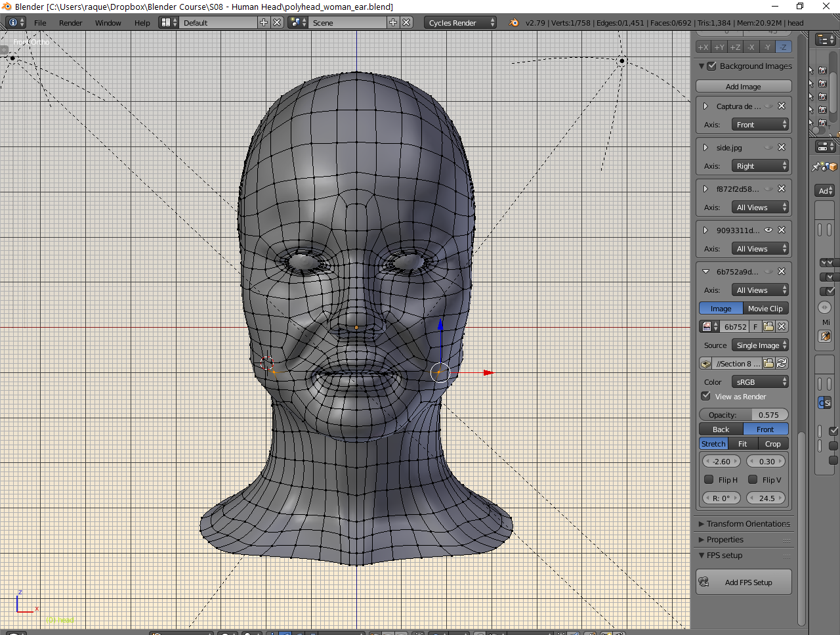Screen dimensions: 840x635
Task: Remove the f872f2d58 background image
Action: (782, 188)
